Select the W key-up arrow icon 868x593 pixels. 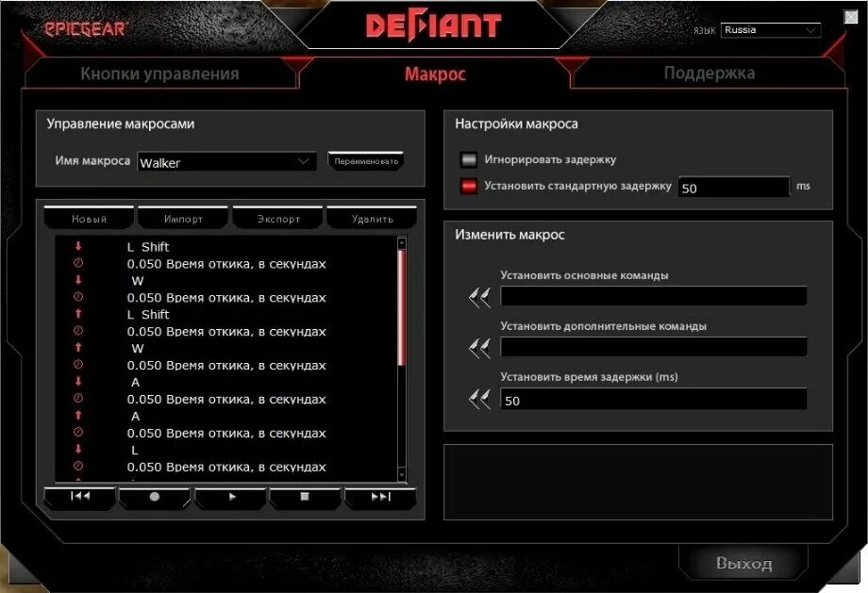78,347
